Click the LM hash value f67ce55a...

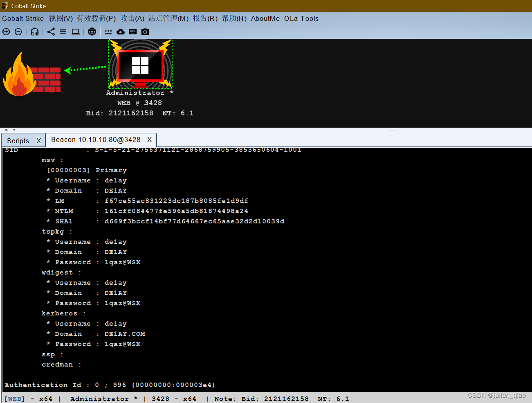pos(176,201)
